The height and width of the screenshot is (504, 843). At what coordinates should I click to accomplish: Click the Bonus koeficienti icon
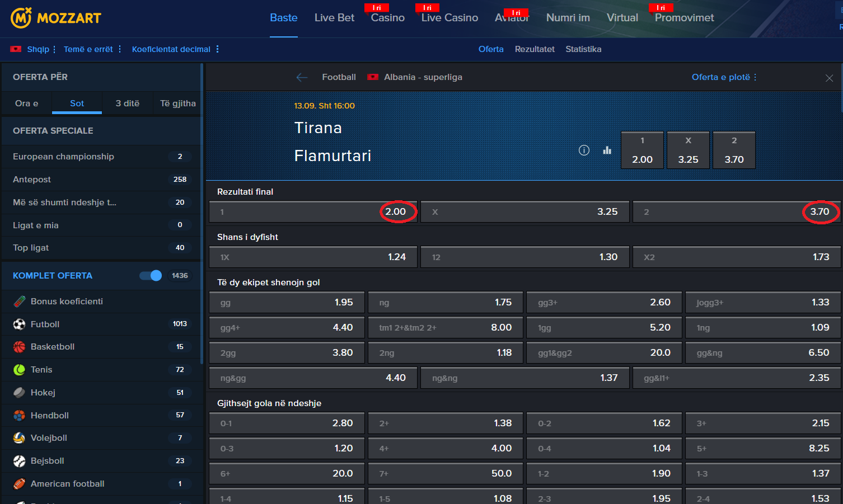click(20, 302)
